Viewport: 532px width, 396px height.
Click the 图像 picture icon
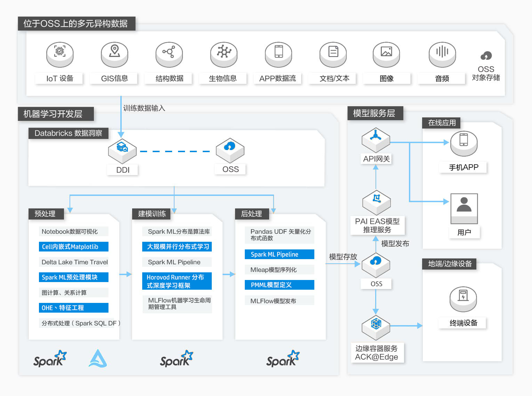click(x=386, y=55)
